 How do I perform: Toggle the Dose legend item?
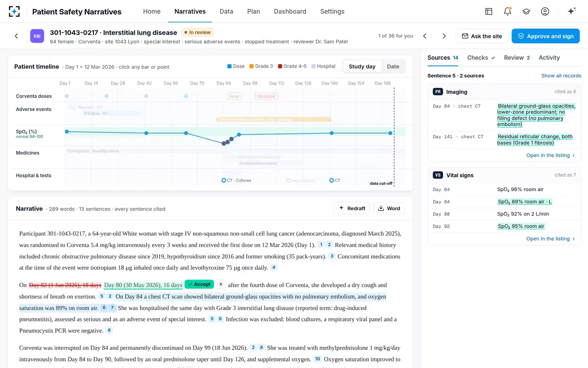click(236, 66)
